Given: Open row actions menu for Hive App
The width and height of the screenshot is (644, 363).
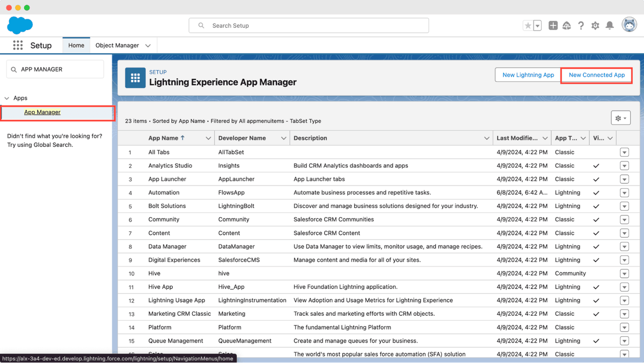Looking at the screenshot, I should 624,287.
